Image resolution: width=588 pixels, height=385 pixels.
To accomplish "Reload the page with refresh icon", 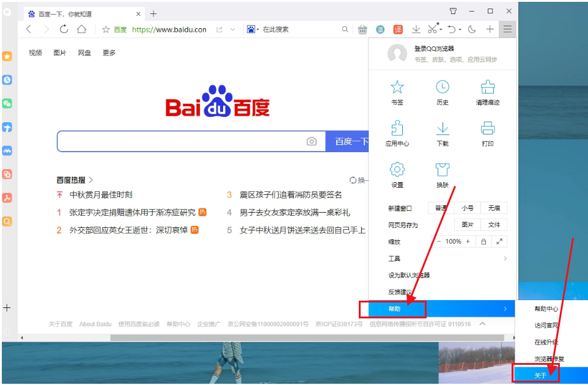I will [64, 29].
